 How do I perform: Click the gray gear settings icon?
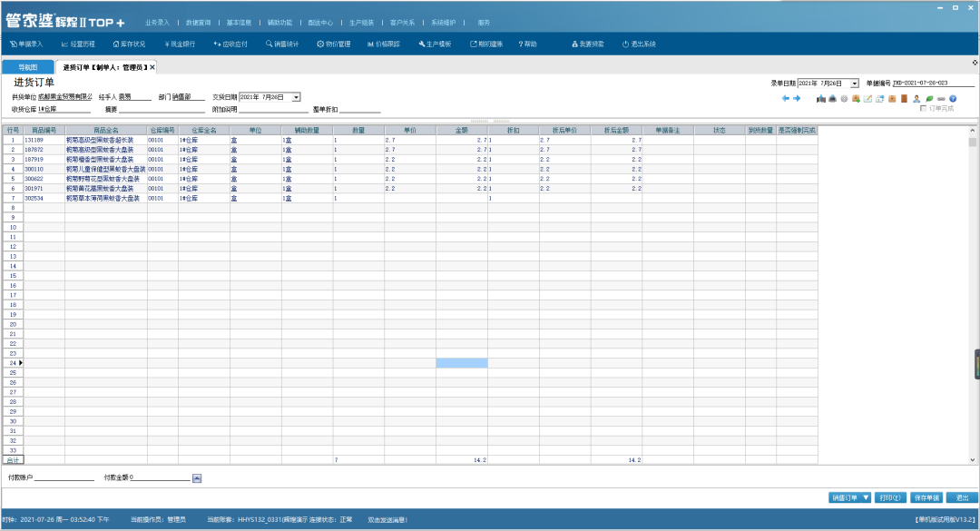844,98
